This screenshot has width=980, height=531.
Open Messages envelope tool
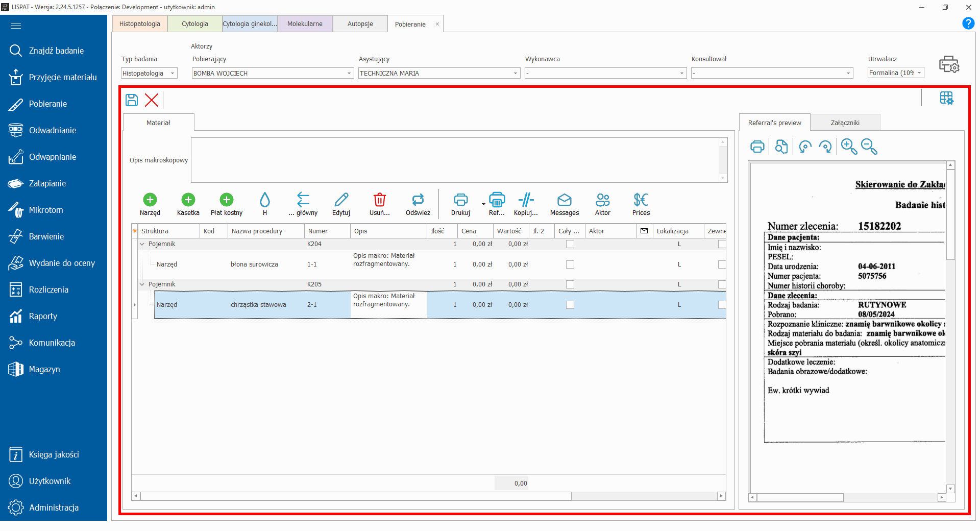click(564, 200)
